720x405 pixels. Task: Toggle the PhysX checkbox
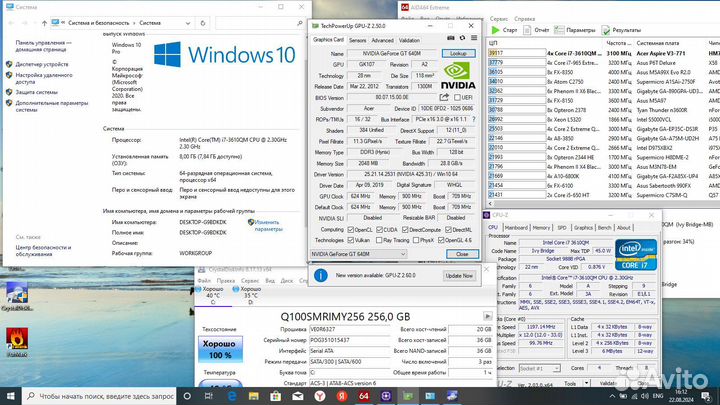pyautogui.click(x=416, y=240)
